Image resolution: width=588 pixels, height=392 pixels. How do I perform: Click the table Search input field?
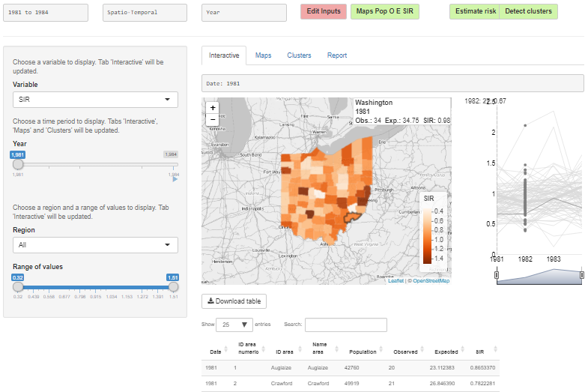pos(345,325)
